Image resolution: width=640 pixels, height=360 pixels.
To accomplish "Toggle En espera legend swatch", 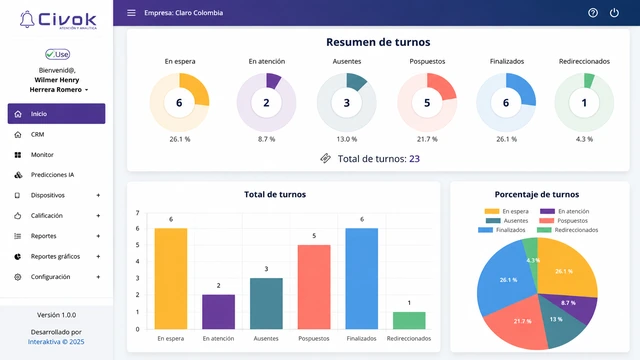I will 491,211.
